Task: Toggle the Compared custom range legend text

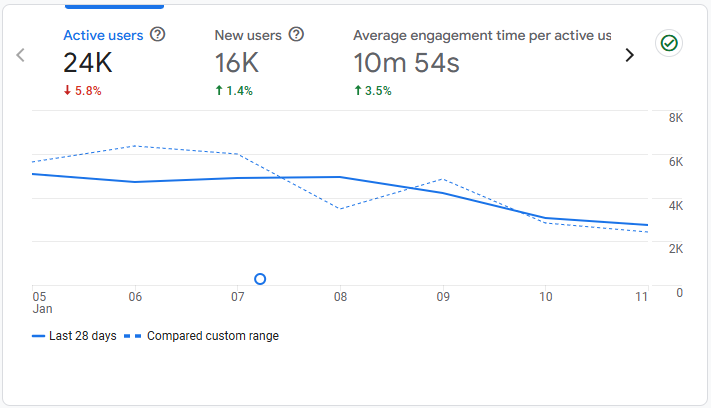Action: pyautogui.click(x=212, y=336)
